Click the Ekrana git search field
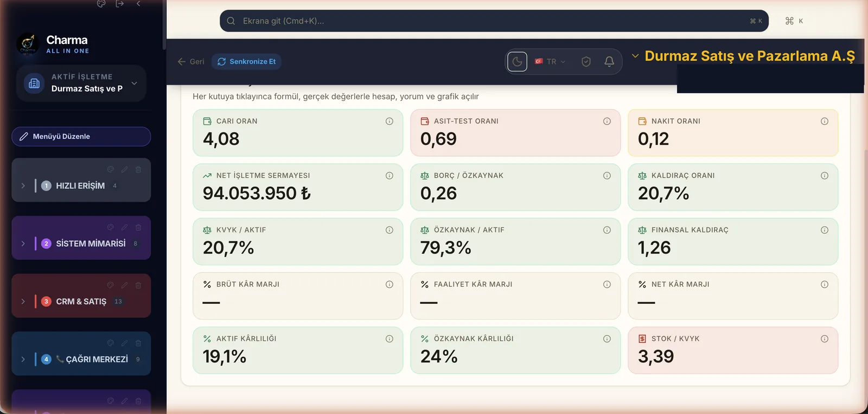Image resolution: width=868 pixels, height=414 pixels. (x=494, y=21)
